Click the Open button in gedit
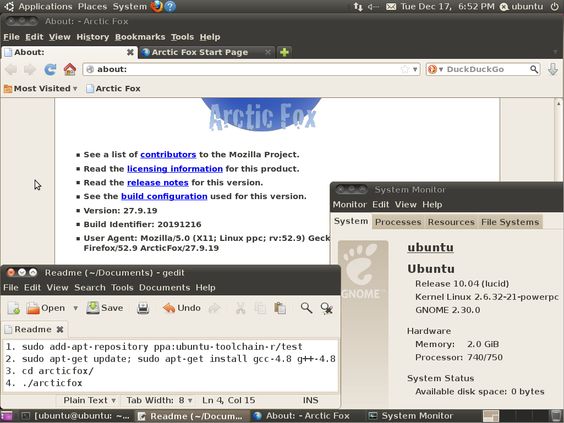Viewport: 564px width, 423px height. tap(46, 308)
